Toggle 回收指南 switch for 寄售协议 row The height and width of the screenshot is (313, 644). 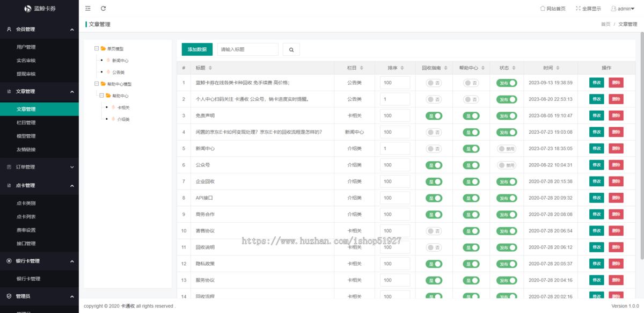point(434,231)
